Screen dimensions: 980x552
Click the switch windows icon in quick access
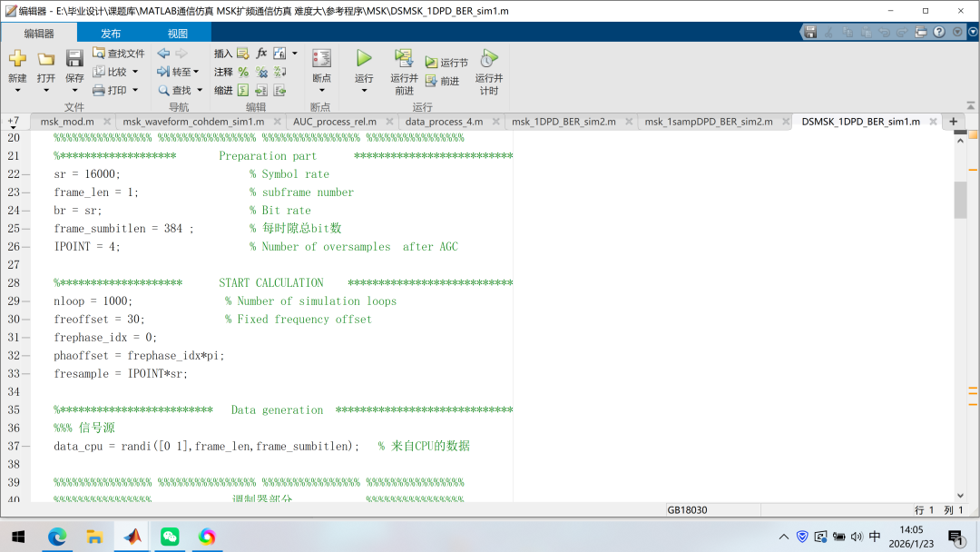tap(921, 32)
